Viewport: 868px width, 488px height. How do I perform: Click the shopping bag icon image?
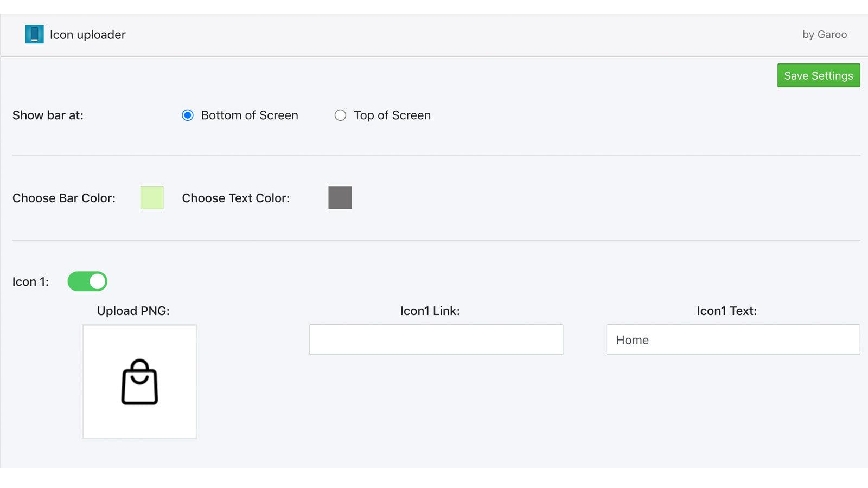point(139,382)
